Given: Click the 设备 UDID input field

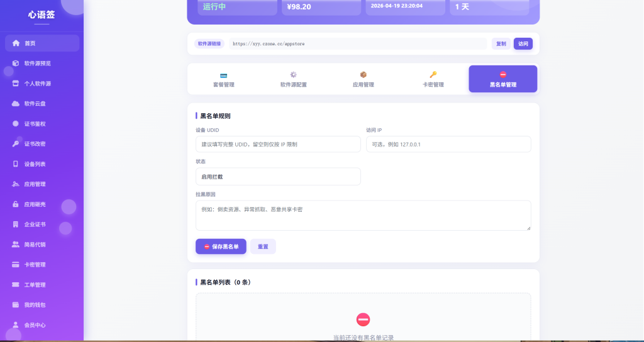Looking at the screenshot, I should tap(278, 144).
